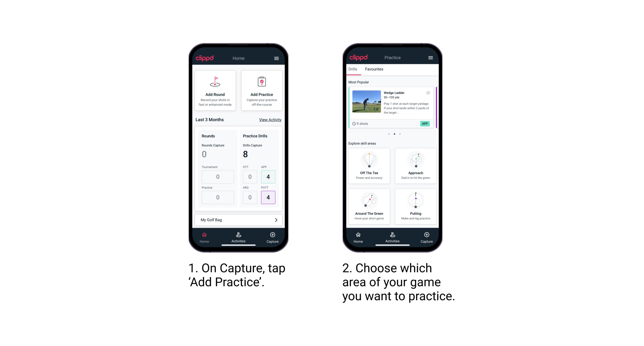The width and height of the screenshot is (644, 346).
Task: Switch to the Favourites tab
Action: point(374,70)
